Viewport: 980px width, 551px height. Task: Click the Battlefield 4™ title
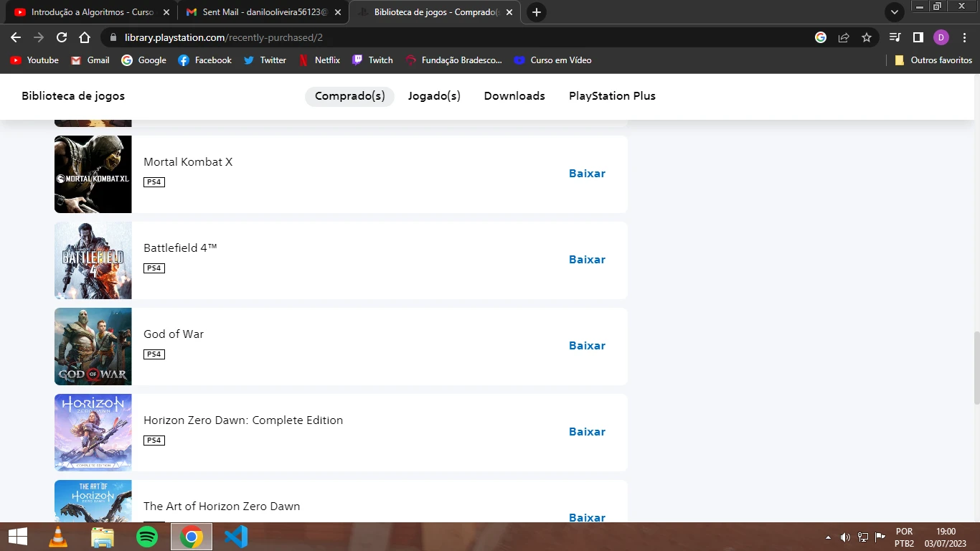(x=180, y=248)
